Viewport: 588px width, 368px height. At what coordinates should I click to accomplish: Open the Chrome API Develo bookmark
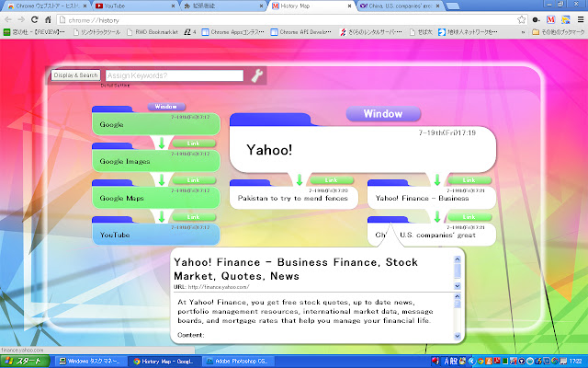(301, 32)
